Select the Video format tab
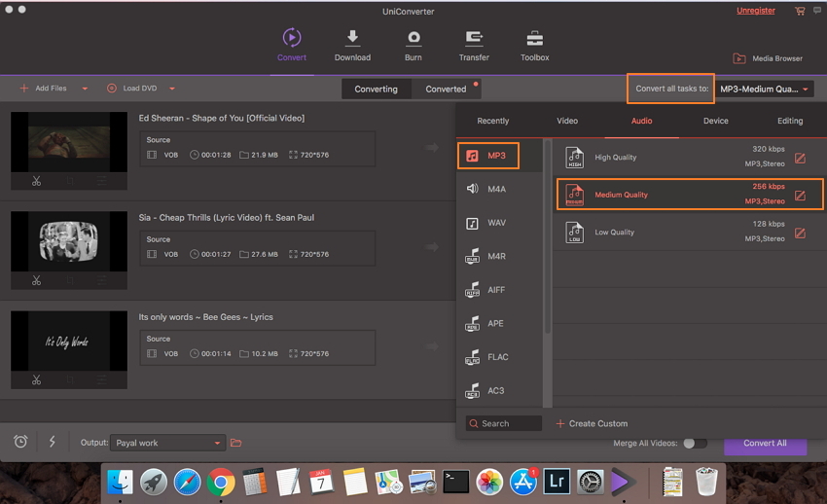 pos(567,121)
